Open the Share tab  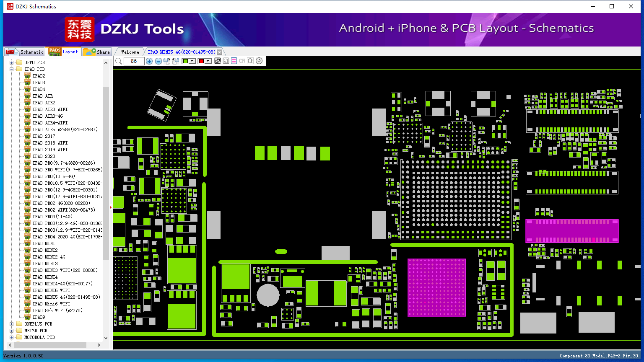(x=96, y=52)
